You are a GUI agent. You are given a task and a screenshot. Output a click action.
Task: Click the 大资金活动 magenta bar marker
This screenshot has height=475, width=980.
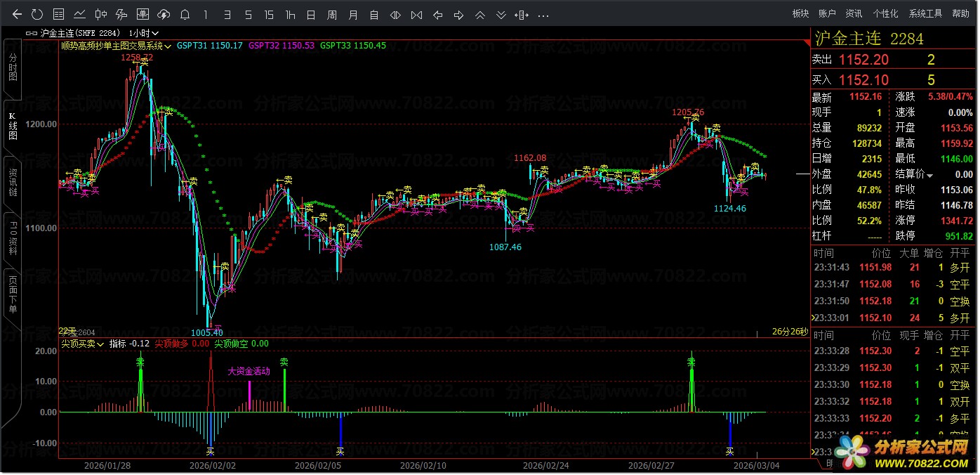click(249, 395)
